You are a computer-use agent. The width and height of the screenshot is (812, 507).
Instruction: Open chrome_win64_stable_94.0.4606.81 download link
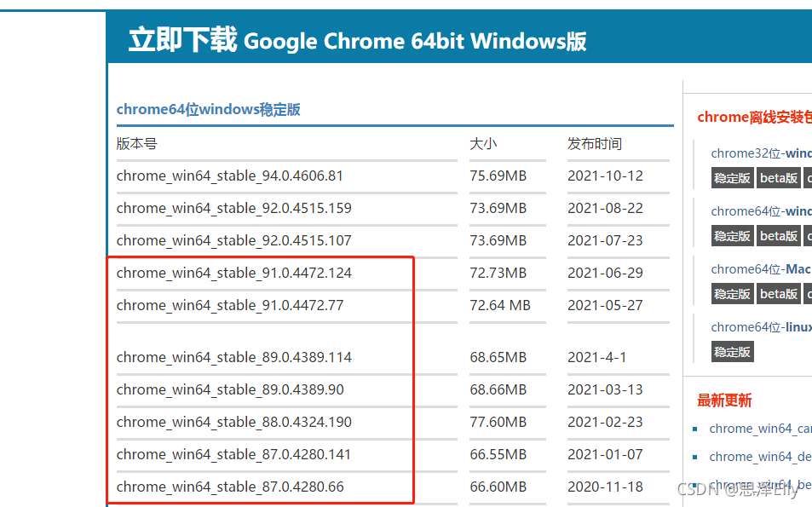tap(229, 176)
